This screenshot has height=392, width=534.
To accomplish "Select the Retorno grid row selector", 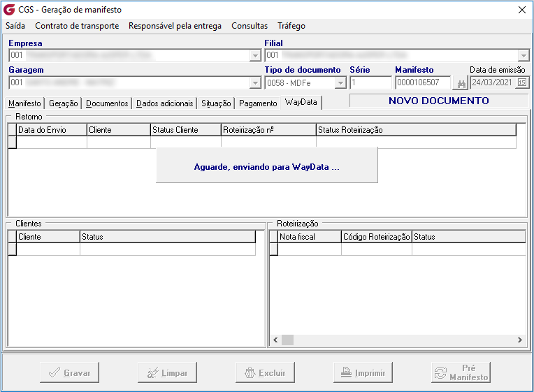I will tap(13, 143).
